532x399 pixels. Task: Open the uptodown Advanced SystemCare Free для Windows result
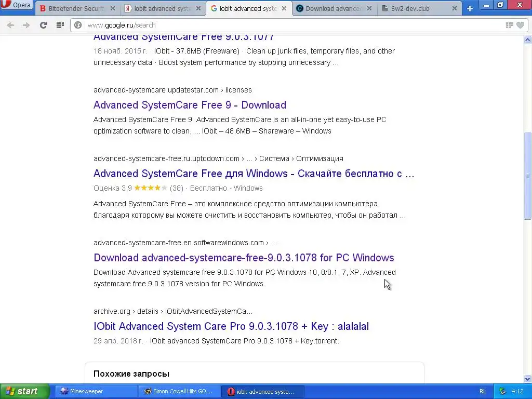pyautogui.click(x=254, y=174)
